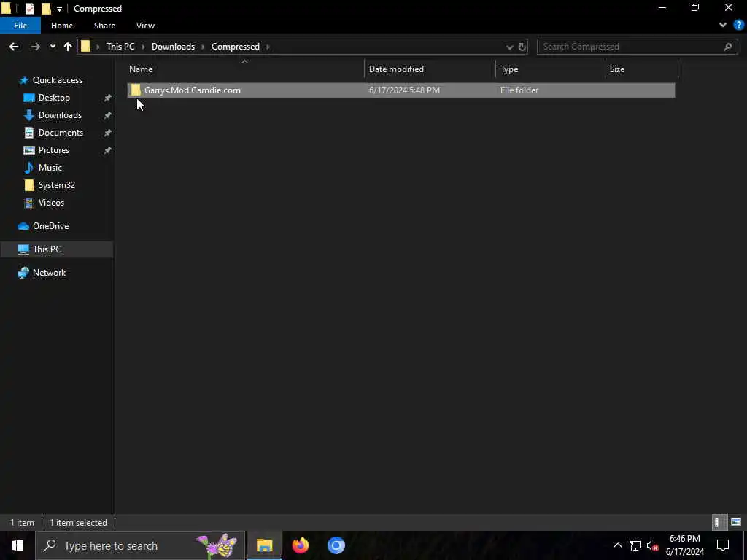The height and width of the screenshot is (560, 747).
Task: Open recent locations dropdown arrow
Action: (x=53, y=47)
